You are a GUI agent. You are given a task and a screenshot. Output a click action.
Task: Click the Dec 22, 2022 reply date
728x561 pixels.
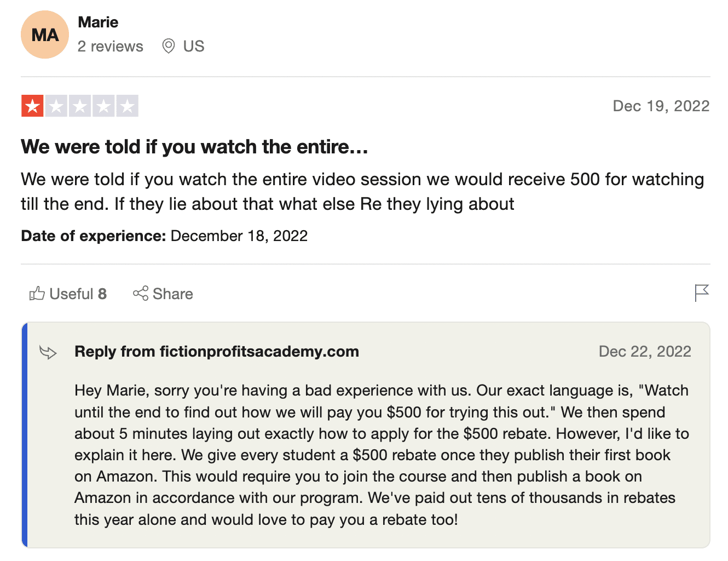click(x=645, y=352)
